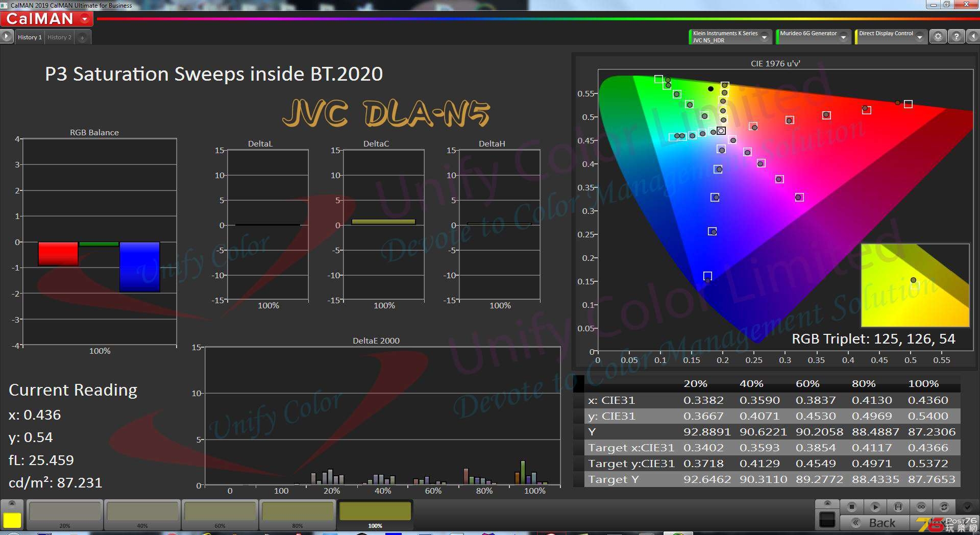Click the CIE 1976 u'v' chromaticity diagram

click(786, 211)
